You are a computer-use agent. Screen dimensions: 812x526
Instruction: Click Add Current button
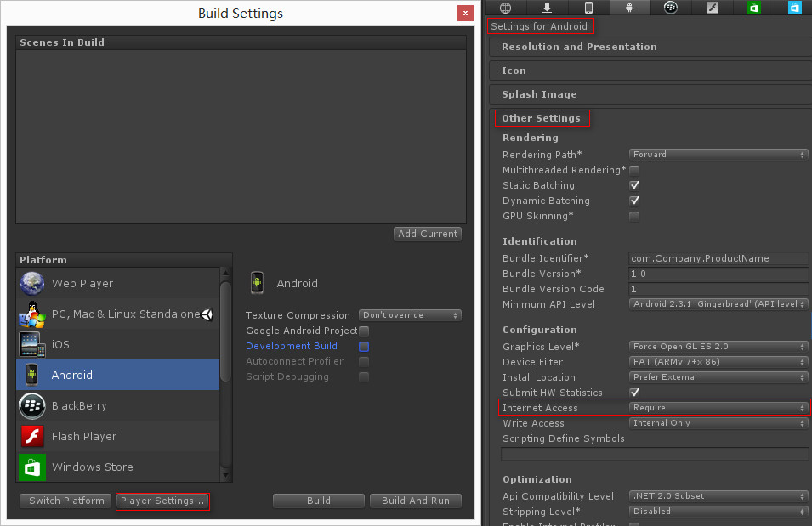pos(427,234)
